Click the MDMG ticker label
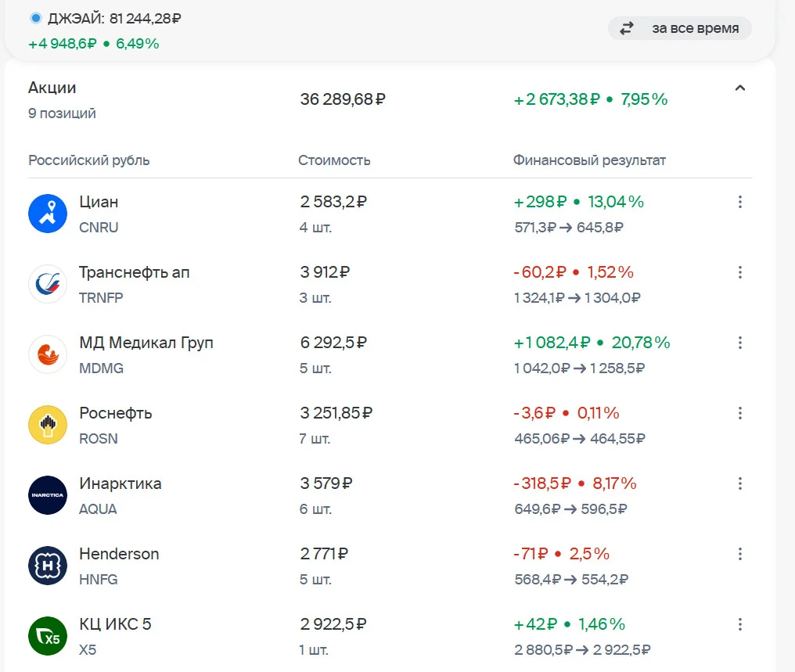Viewport: 795px width, 672px height. (102, 368)
